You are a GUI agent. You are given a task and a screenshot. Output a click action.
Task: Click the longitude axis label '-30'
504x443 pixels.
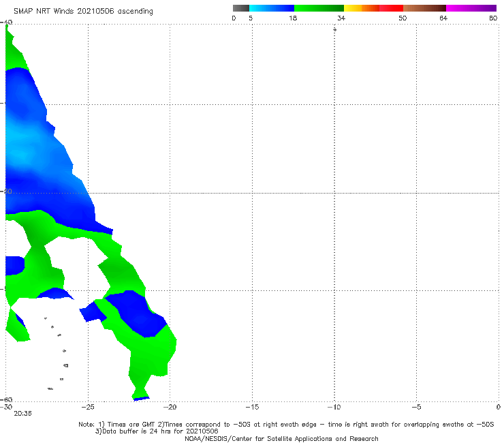tap(6, 407)
